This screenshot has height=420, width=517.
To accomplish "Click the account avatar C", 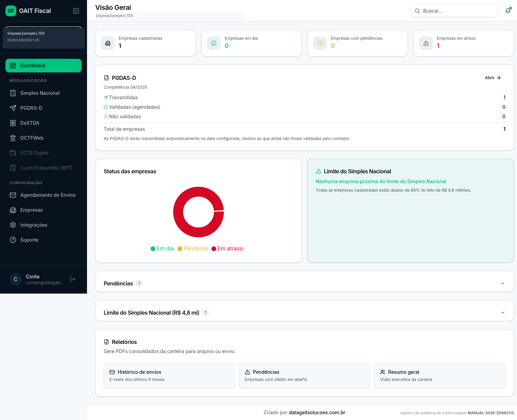I will point(16,279).
